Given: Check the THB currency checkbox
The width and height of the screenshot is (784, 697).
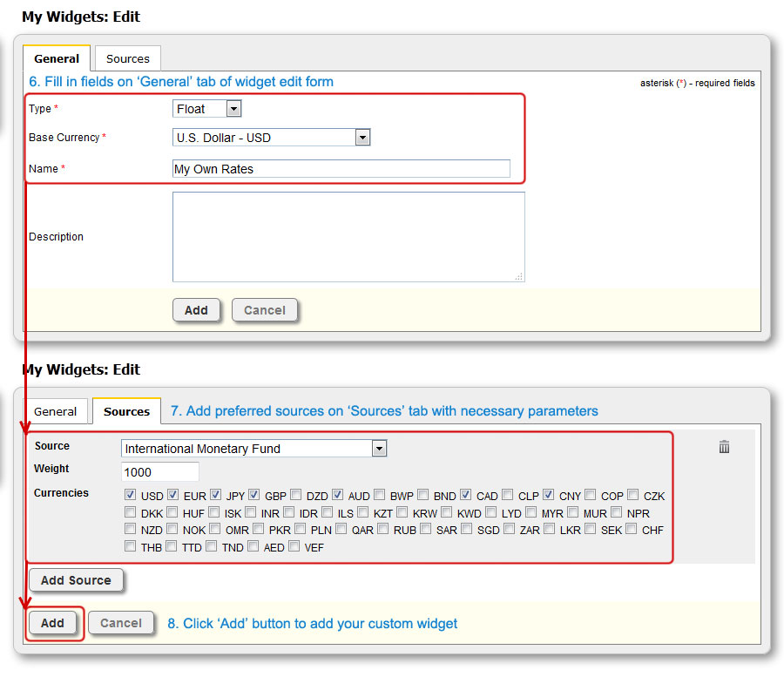Looking at the screenshot, I should tap(130, 546).
